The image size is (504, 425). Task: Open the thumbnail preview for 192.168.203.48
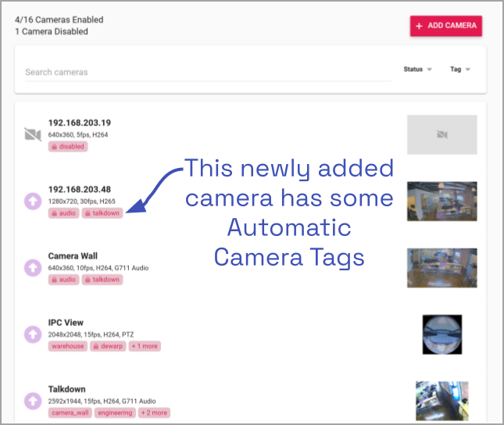pos(442,202)
